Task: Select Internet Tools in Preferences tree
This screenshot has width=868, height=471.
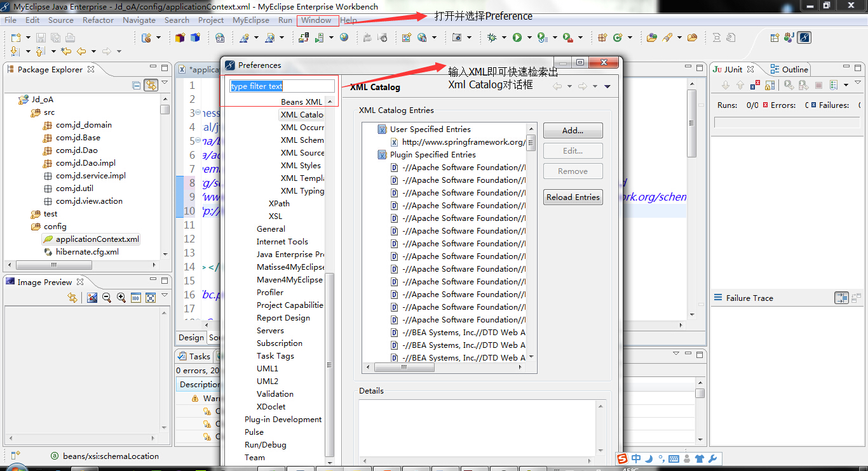Action: [x=282, y=242]
